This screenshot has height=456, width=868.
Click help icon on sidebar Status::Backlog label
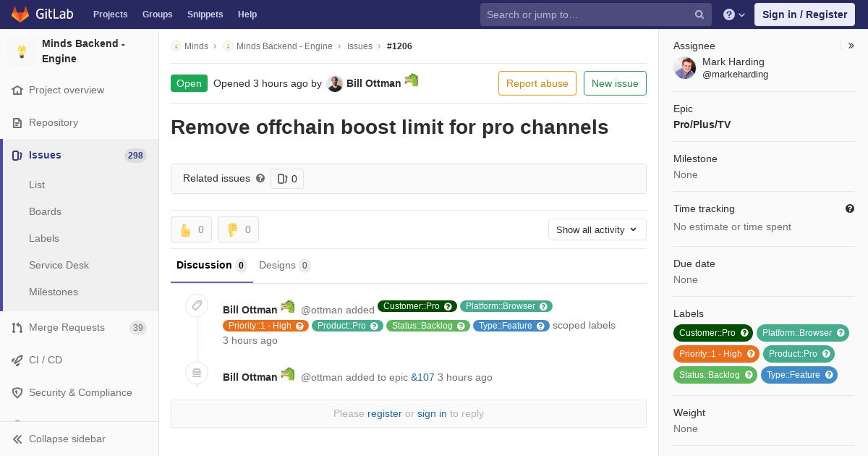(x=749, y=375)
